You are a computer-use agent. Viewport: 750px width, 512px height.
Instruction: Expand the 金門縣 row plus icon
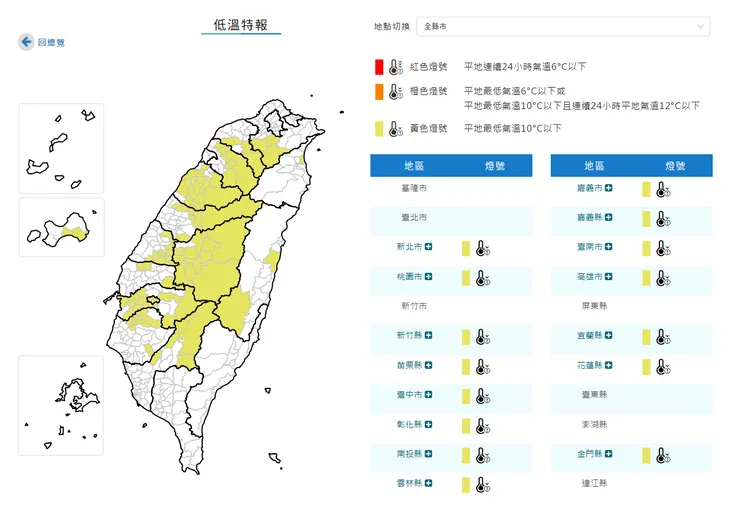[x=608, y=454]
